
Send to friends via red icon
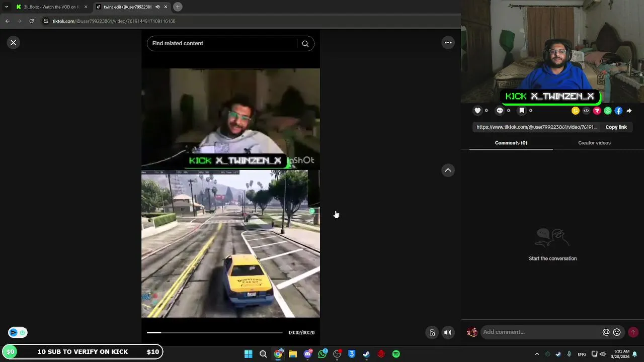tap(597, 111)
